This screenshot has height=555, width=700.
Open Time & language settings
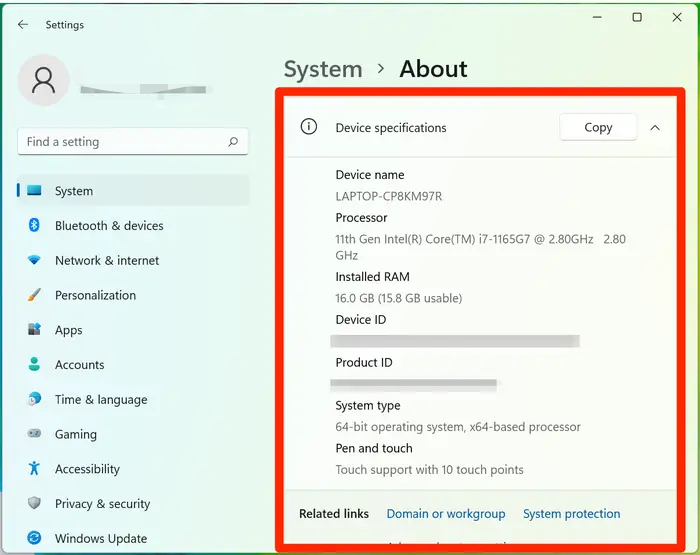[133, 399]
